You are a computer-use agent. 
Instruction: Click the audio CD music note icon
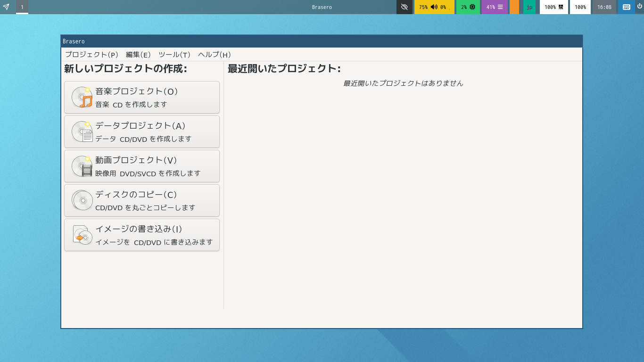82,97
